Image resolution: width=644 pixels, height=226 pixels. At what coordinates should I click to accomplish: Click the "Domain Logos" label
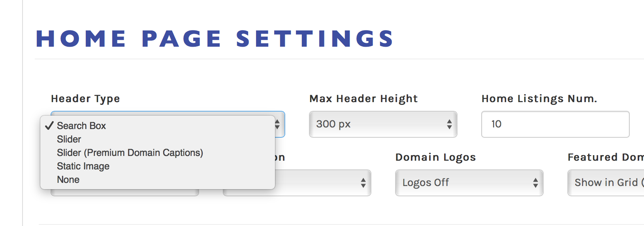[435, 157]
